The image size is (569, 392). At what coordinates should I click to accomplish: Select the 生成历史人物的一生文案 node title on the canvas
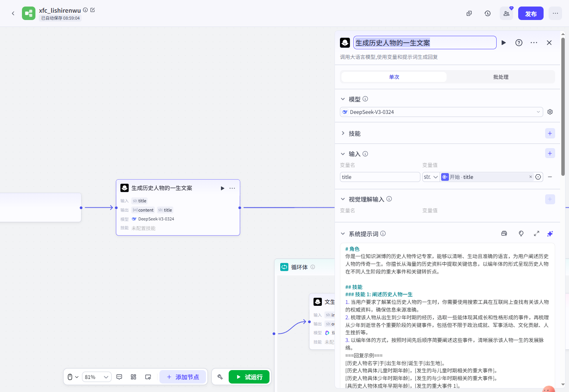pyautogui.click(x=162, y=188)
